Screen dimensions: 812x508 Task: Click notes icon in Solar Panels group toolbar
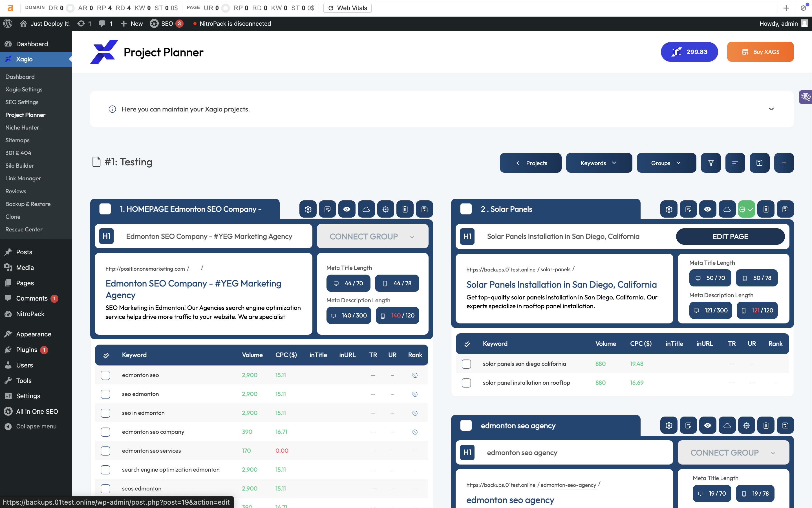pos(688,209)
